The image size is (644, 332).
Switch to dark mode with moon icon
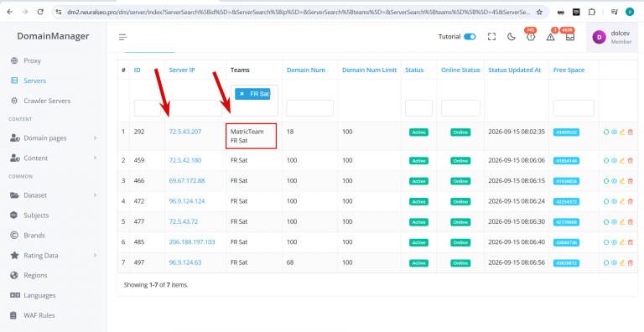(511, 37)
